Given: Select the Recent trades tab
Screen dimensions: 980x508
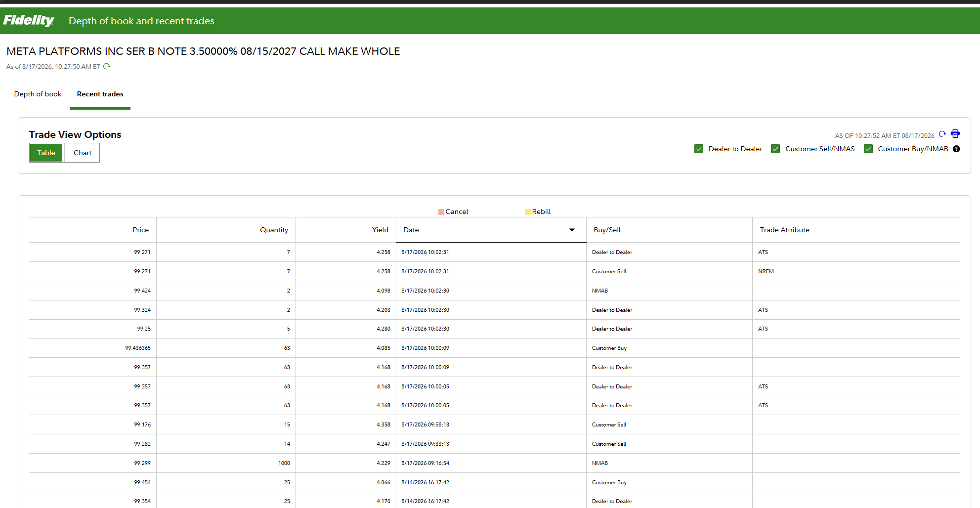Looking at the screenshot, I should (100, 94).
